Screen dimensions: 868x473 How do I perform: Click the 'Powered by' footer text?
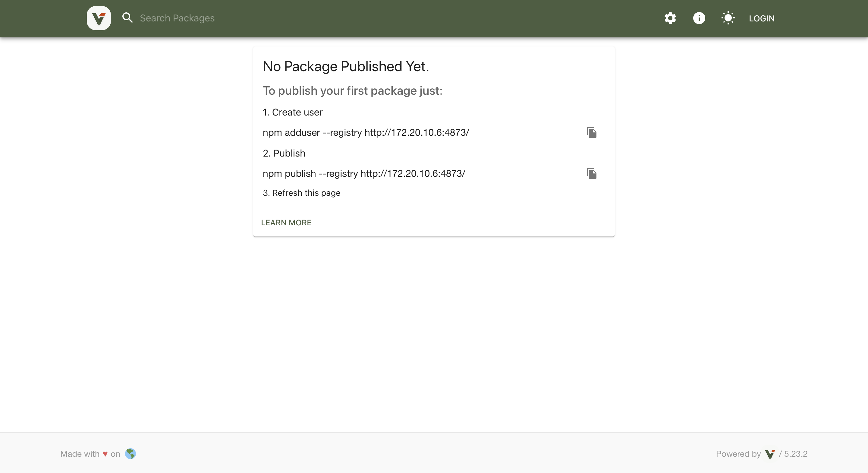738,454
